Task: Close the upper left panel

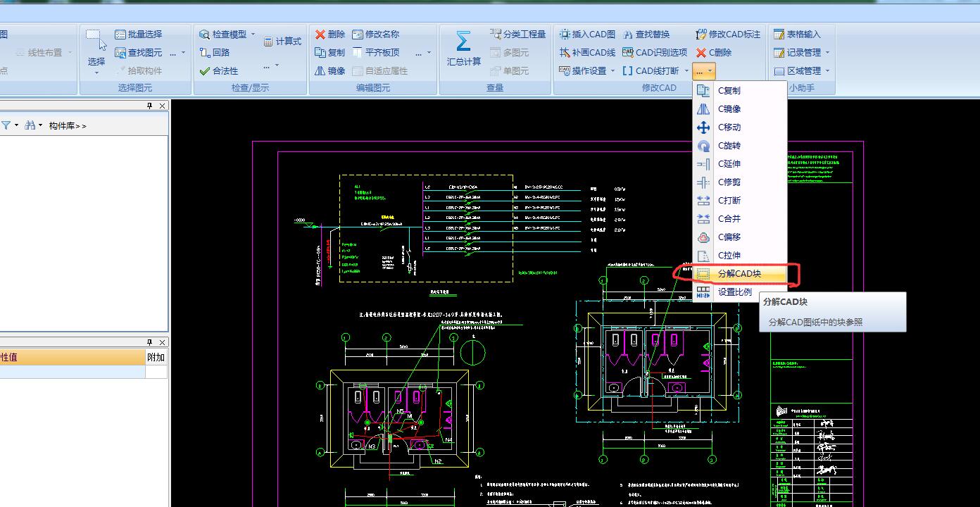Action: [x=162, y=106]
